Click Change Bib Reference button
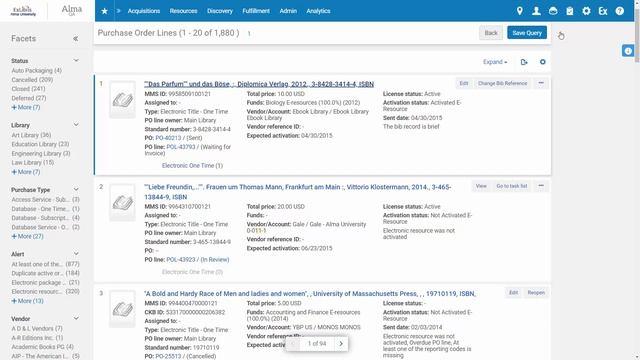Viewport: 640px width, 360px height. coord(502,83)
